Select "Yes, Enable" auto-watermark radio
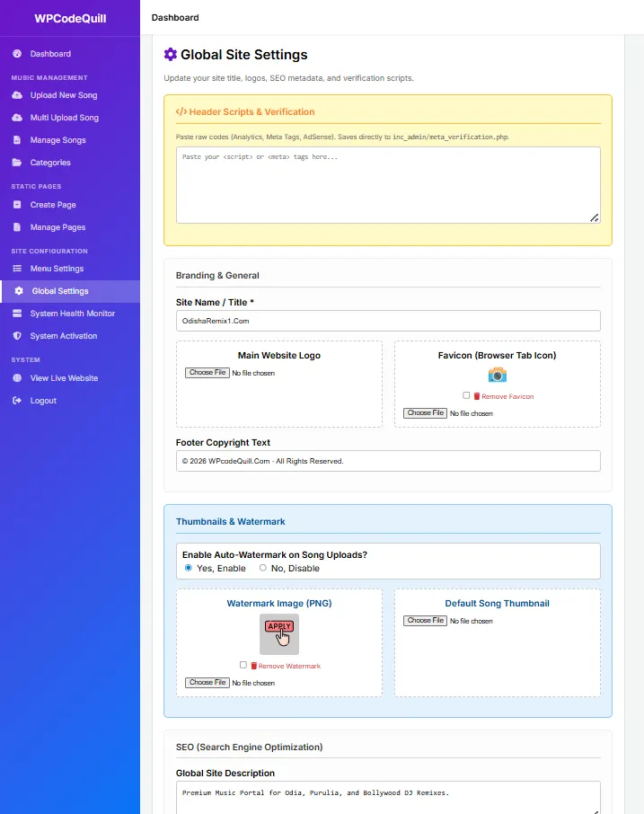Image resolution: width=644 pixels, height=814 pixels. tap(189, 568)
